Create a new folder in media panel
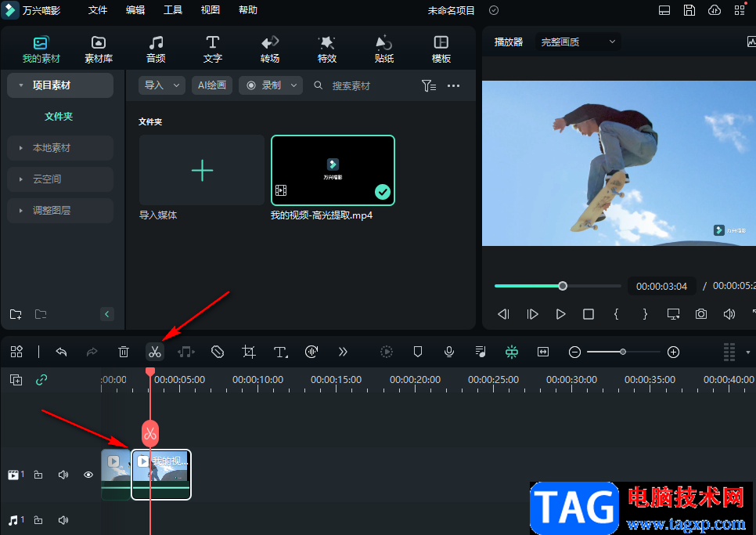The image size is (756, 535). click(x=16, y=315)
